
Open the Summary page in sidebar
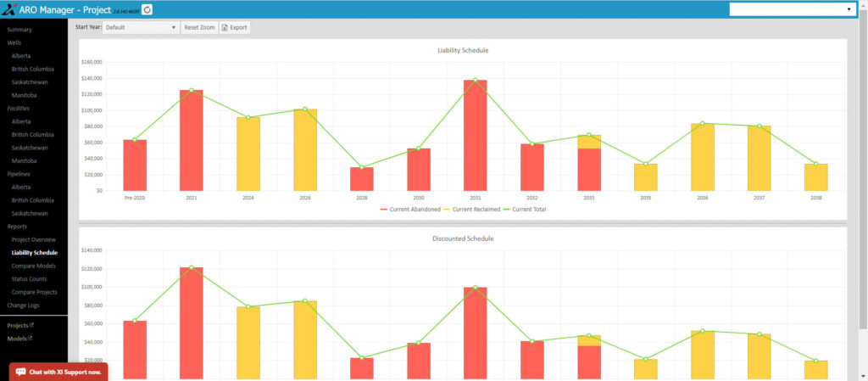(x=19, y=30)
